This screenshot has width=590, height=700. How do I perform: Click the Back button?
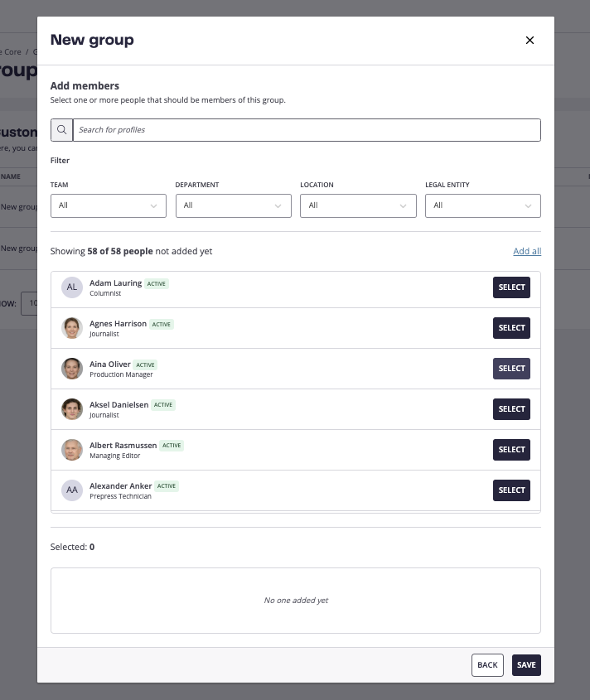click(x=487, y=665)
